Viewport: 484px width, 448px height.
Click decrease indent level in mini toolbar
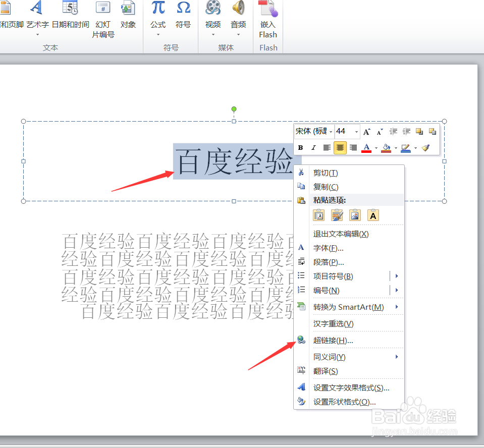(x=393, y=132)
